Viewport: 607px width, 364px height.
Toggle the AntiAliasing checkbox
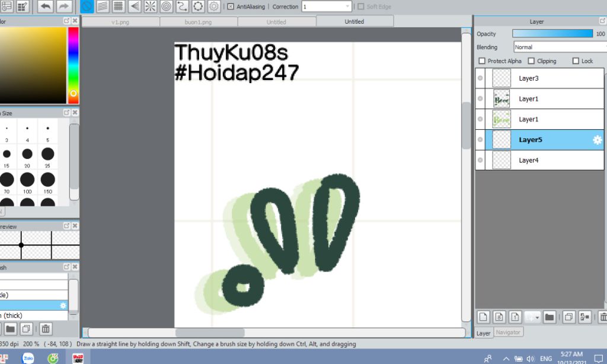click(x=231, y=7)
